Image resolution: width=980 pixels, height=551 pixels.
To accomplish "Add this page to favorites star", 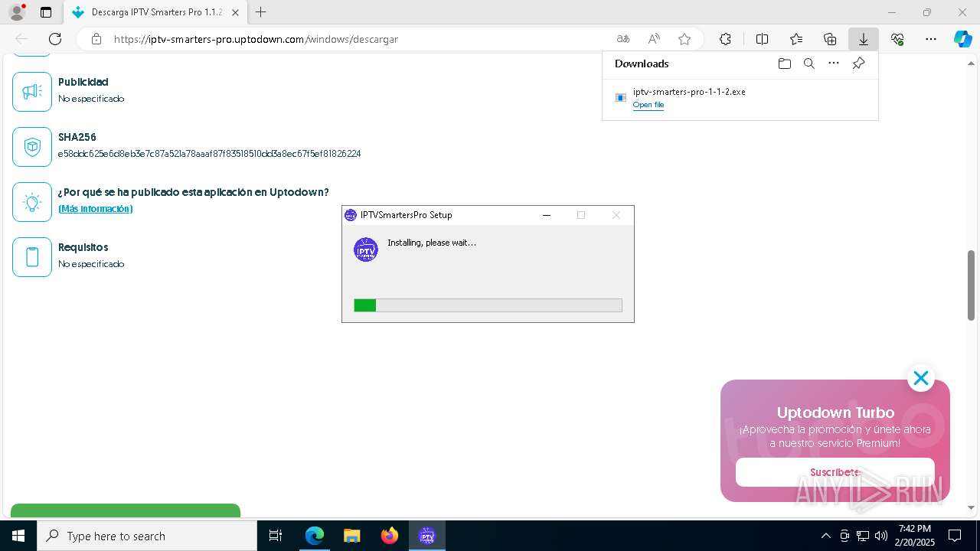I will 684,39.
